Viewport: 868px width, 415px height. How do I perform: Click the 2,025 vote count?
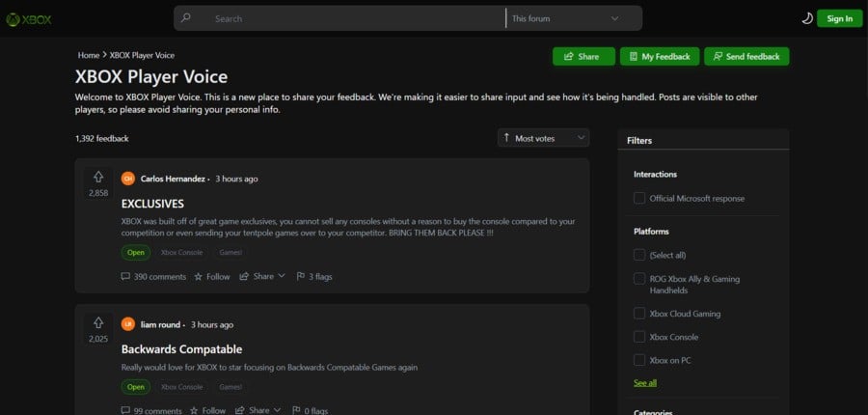click(98, 339)
